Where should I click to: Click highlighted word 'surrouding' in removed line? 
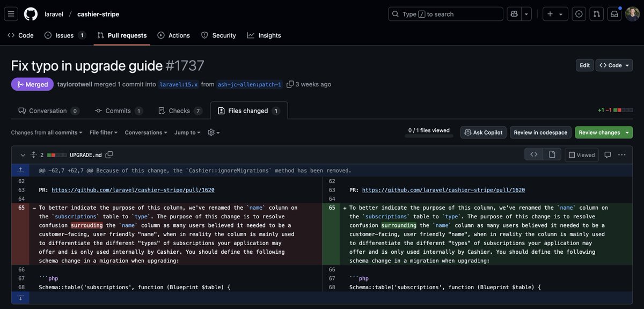click(87, 225)
